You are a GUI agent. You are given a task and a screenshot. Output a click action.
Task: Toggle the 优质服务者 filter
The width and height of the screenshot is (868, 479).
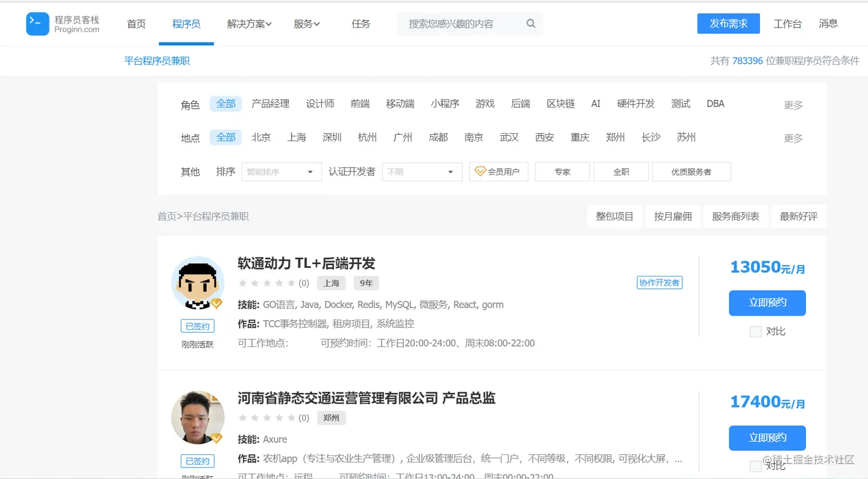pos(691,172)
